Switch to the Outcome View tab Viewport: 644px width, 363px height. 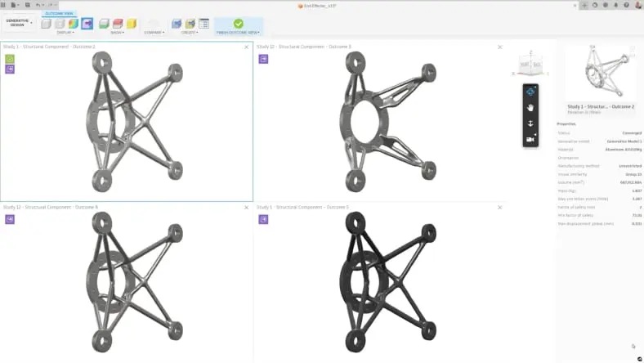click(59, 13)
